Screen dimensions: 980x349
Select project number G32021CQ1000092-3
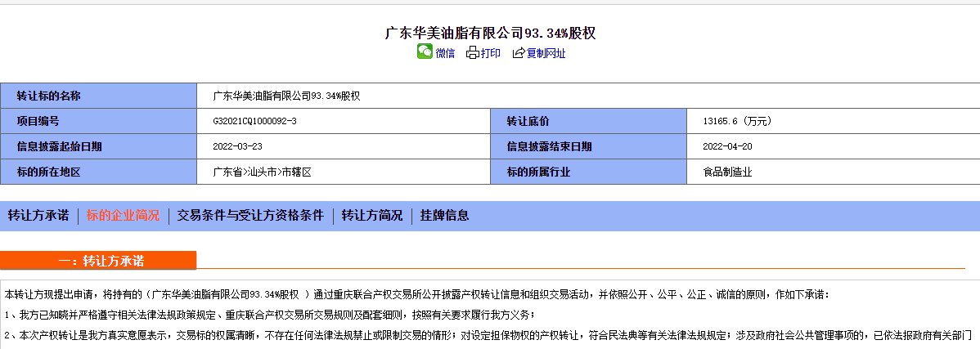pyautogui.click(x=255, y=121)
